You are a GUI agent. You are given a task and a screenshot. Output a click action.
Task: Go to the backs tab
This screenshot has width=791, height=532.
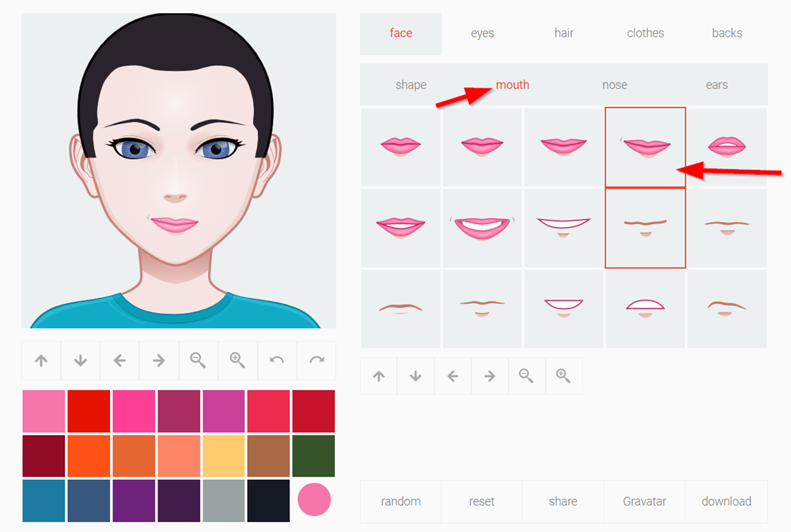[x=727, y=33]
